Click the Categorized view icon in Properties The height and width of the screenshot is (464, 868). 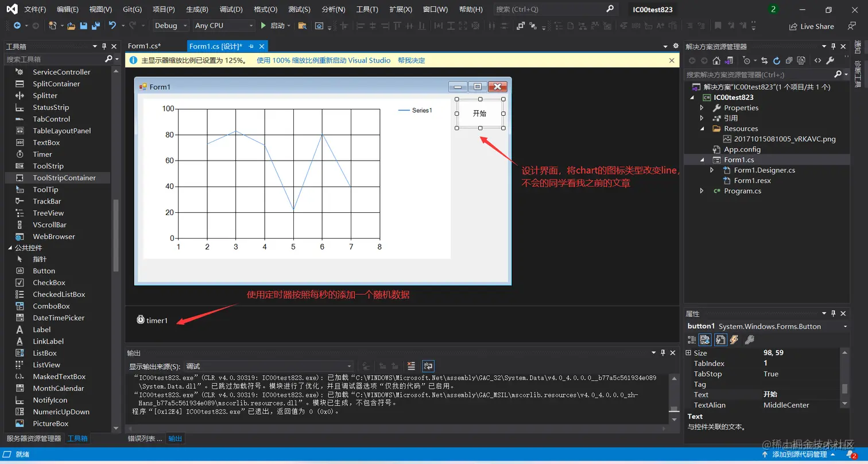point(692,340)
